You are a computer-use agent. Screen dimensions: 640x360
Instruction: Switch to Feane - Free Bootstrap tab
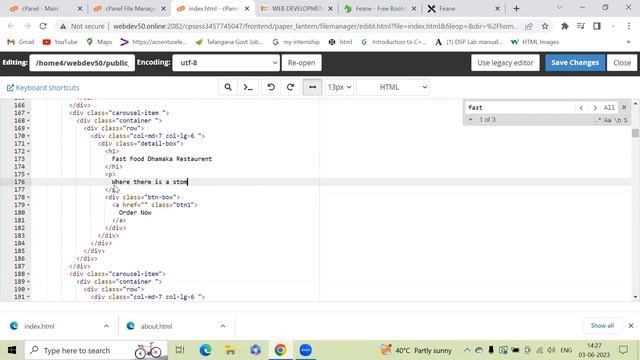tap(380, 9)
